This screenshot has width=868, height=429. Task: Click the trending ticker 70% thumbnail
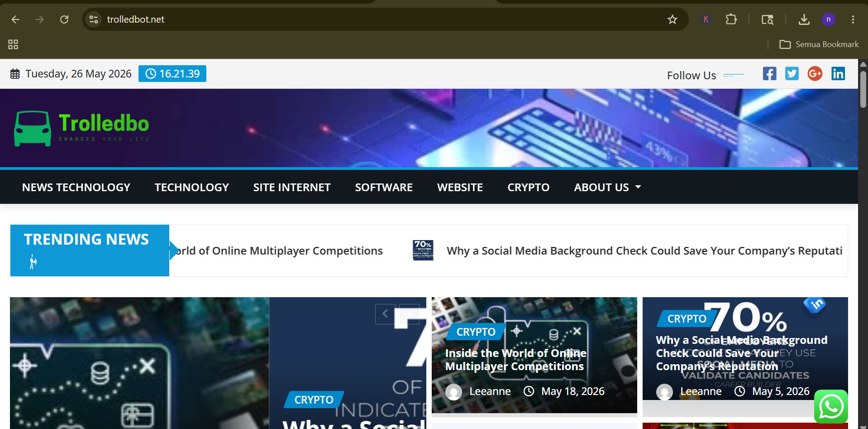coord(423,251)
